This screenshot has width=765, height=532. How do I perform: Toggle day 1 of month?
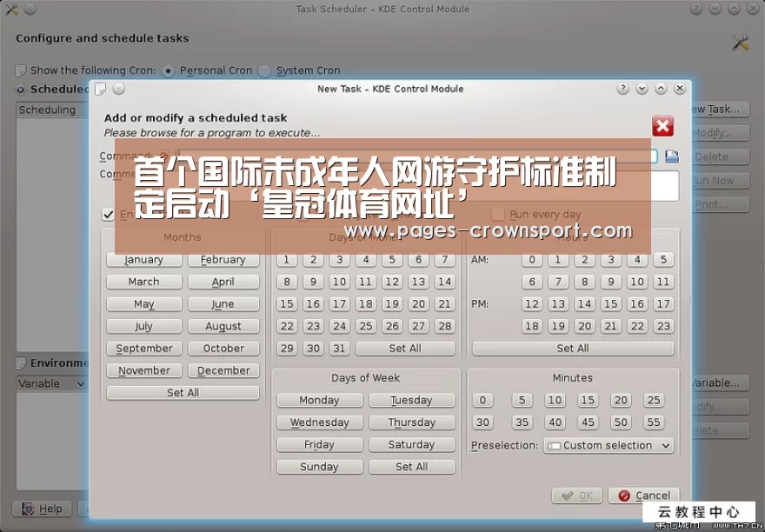(287, 260)
